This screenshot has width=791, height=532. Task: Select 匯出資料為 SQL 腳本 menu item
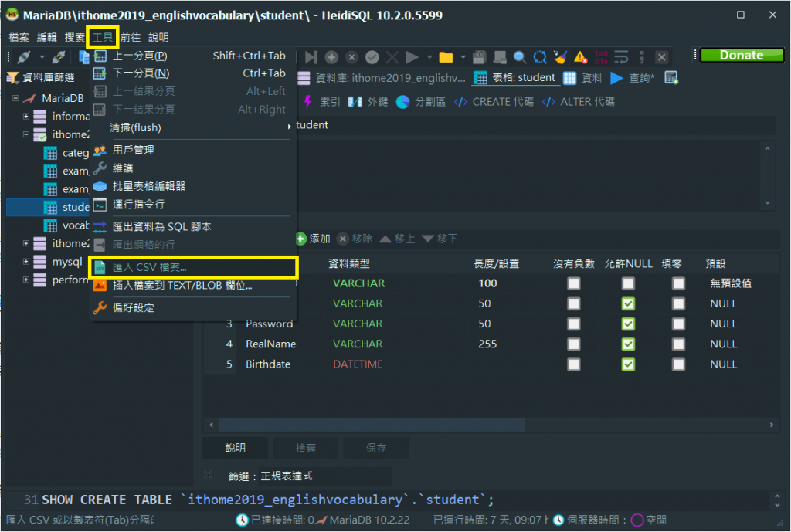[193, 226]
